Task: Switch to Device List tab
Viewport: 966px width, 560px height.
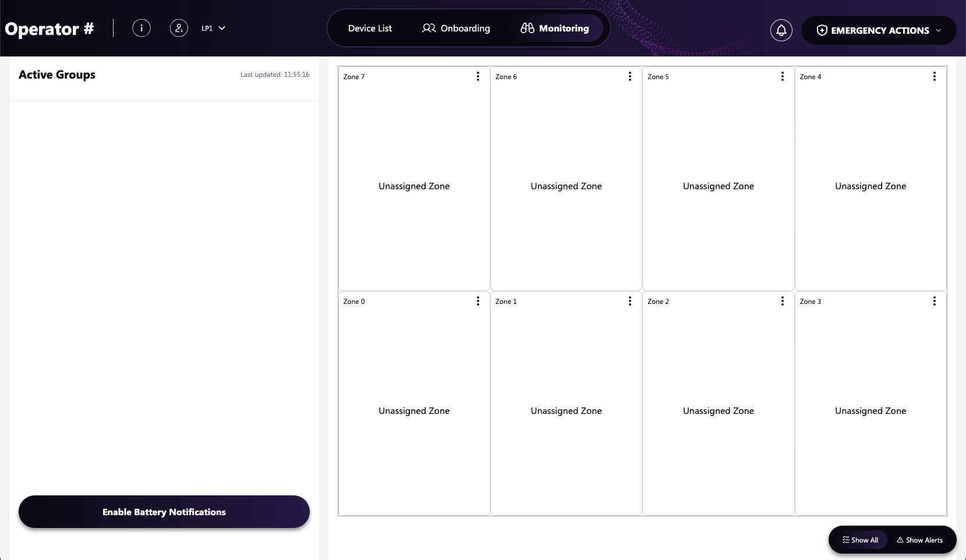Action: point(370,29)
